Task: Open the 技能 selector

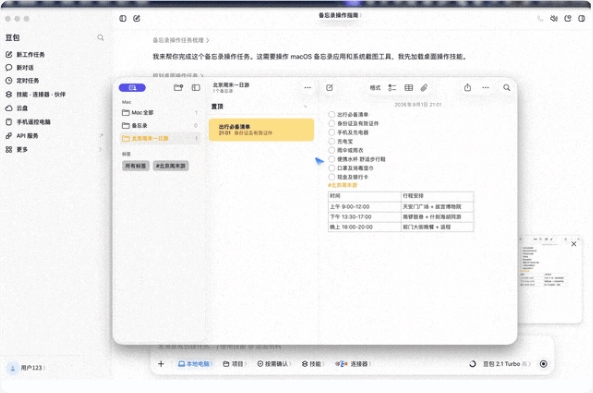Action: click(313, 364)
